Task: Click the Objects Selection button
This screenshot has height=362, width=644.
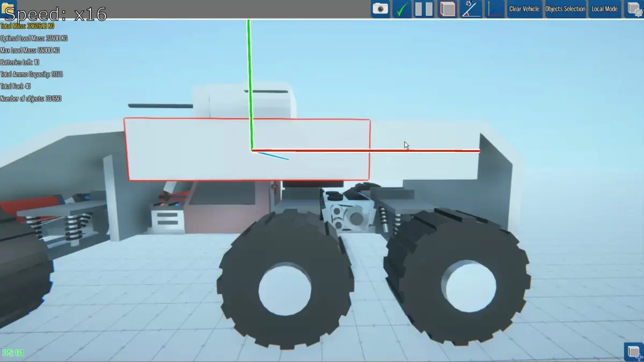Action: 565,9
